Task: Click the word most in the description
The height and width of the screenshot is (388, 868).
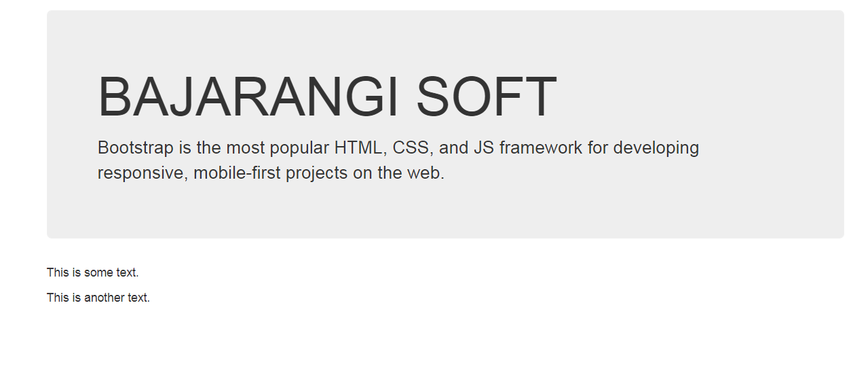Action: [246, 148]
